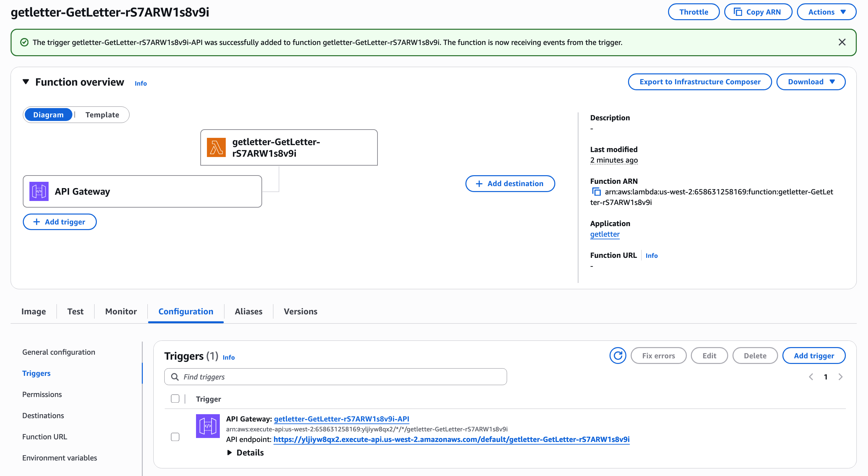The height and width of the screenshot is (476, 868).
Task: Click the API Gateway icon in the triggers table
Action: [x=208, y=426]
